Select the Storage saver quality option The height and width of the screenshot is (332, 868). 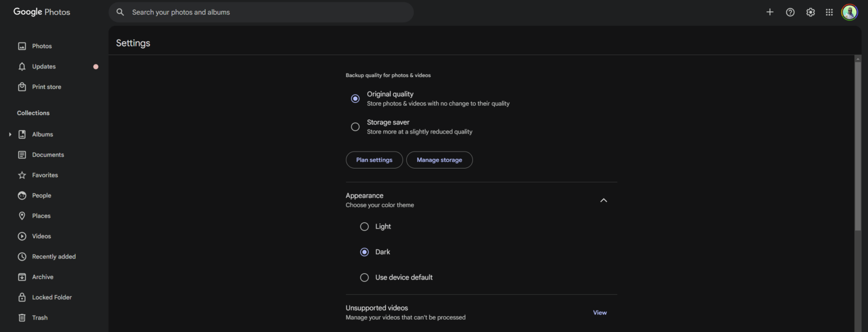click(x=355, y=126)
